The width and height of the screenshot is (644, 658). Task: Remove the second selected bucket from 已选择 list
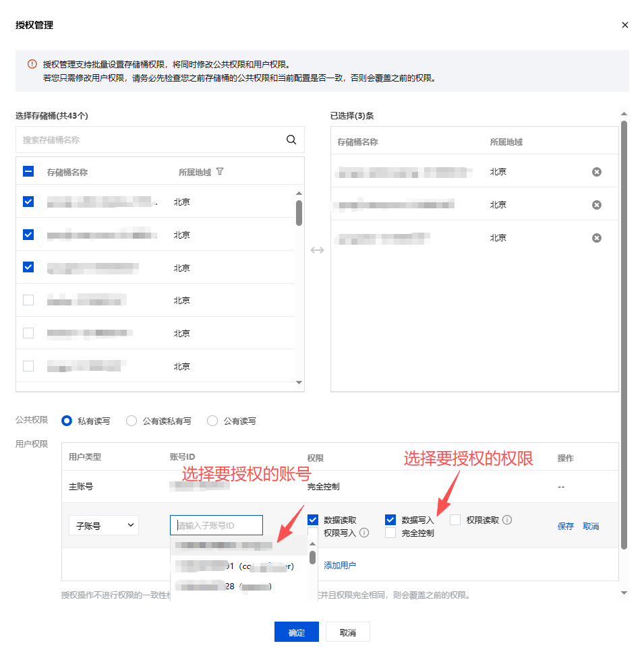pos(596,205)
